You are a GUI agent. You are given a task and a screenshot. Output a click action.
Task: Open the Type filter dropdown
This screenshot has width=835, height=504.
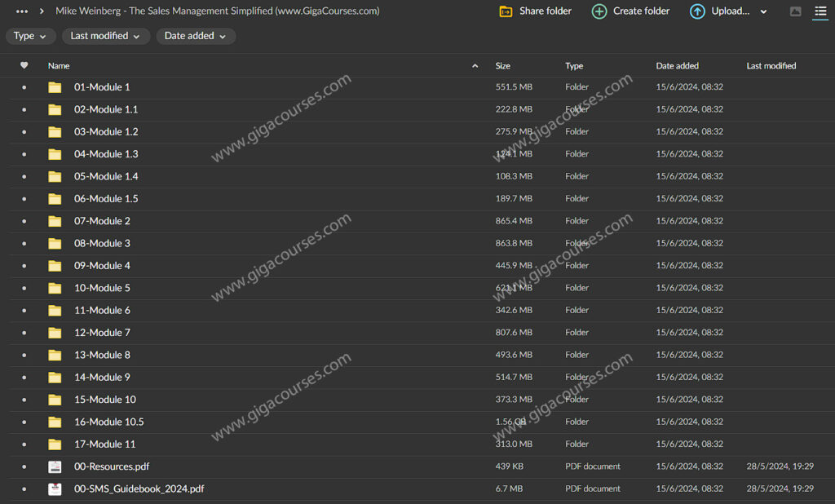point(31,36)
